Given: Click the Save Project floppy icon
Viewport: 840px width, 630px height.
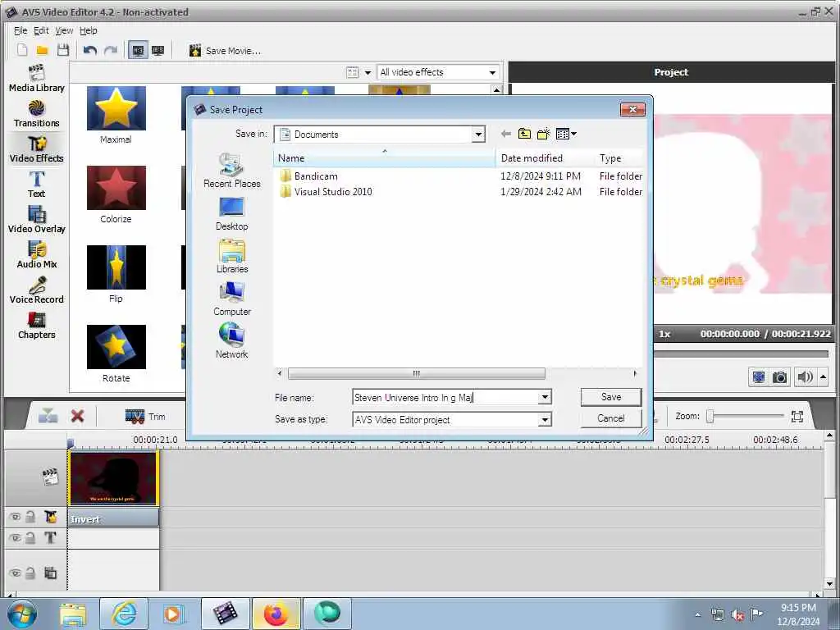Looking at the screenshot, I should point(63,50).
